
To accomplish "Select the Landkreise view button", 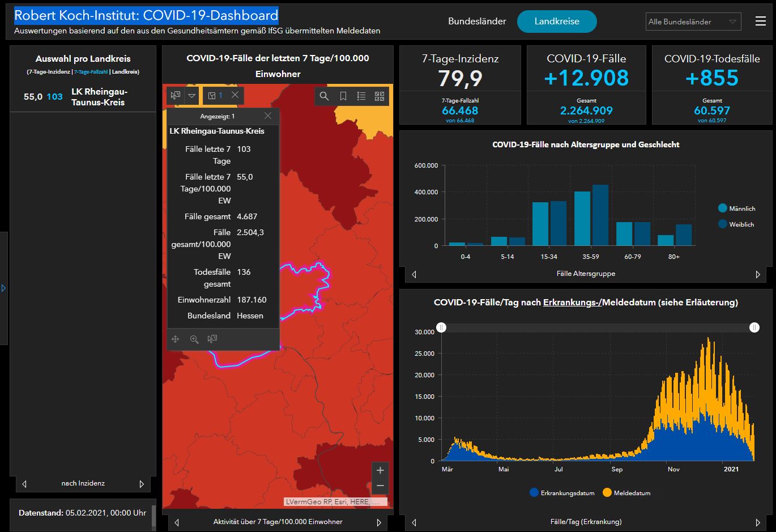I will click(x=557, y=22).
